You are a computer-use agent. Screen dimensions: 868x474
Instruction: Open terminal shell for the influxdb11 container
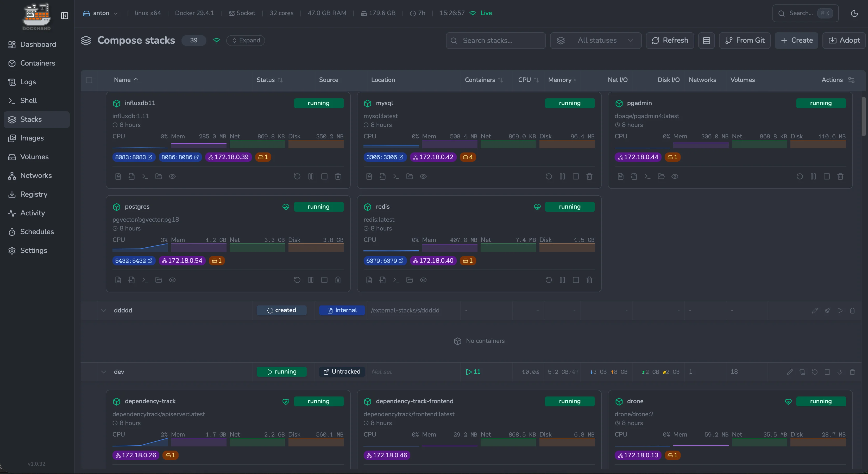coord(145,176)
